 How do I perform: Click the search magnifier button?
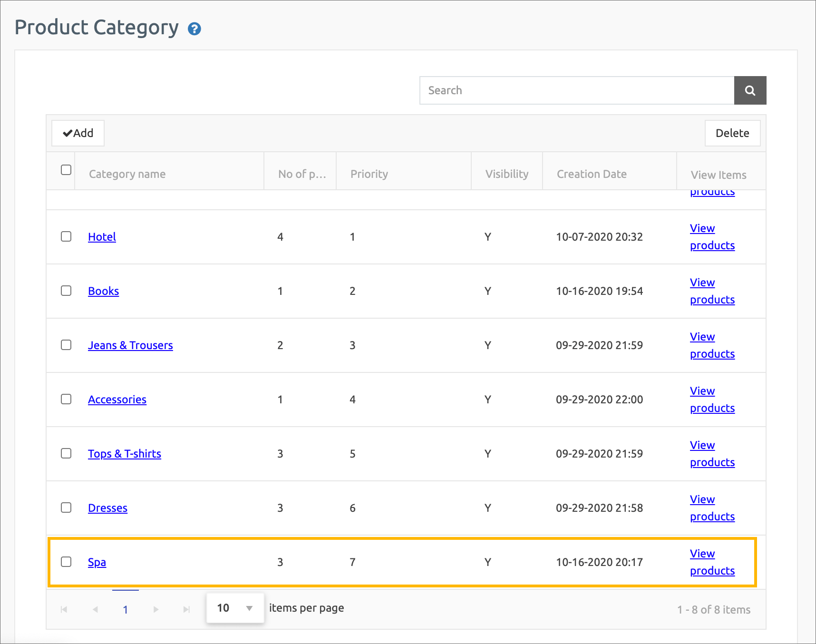click(x=750, y=90)
